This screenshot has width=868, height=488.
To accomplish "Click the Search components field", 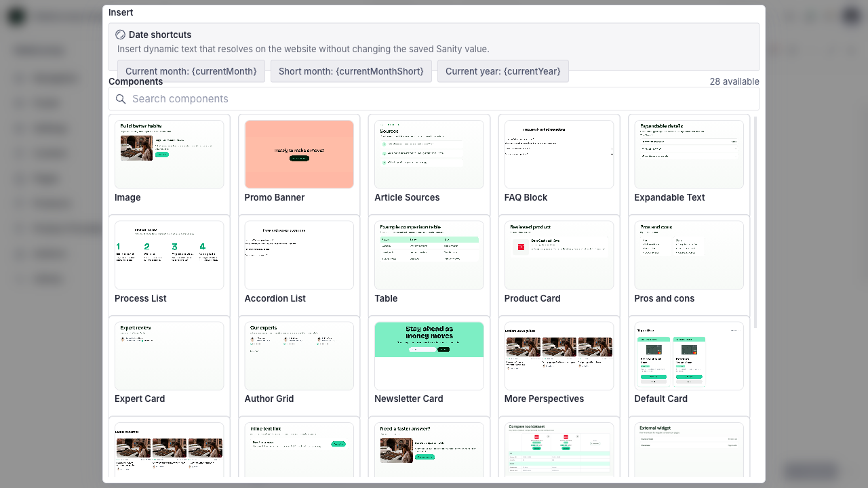I will [x=434, y=99].
